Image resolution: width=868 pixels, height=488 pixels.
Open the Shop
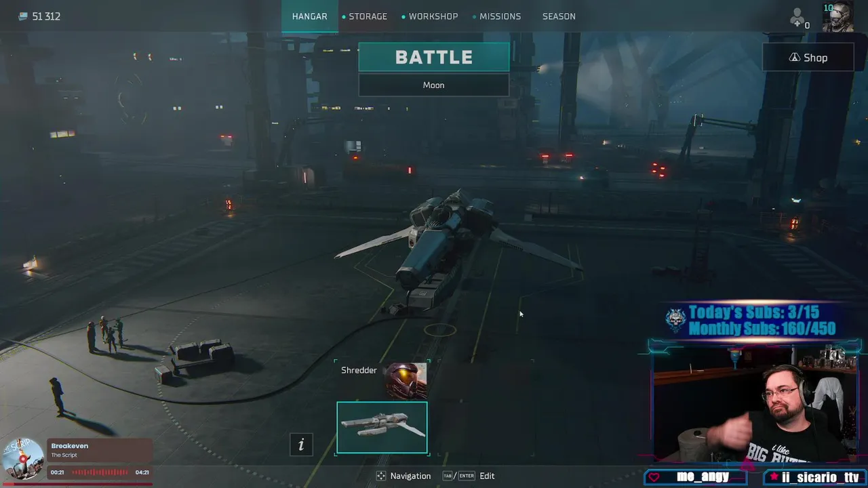[x=808, y=58]
